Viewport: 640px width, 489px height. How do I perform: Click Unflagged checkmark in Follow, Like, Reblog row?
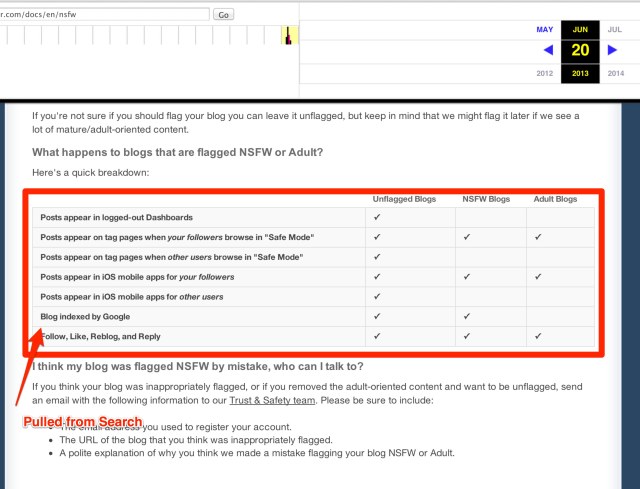[x=377, y=336]
